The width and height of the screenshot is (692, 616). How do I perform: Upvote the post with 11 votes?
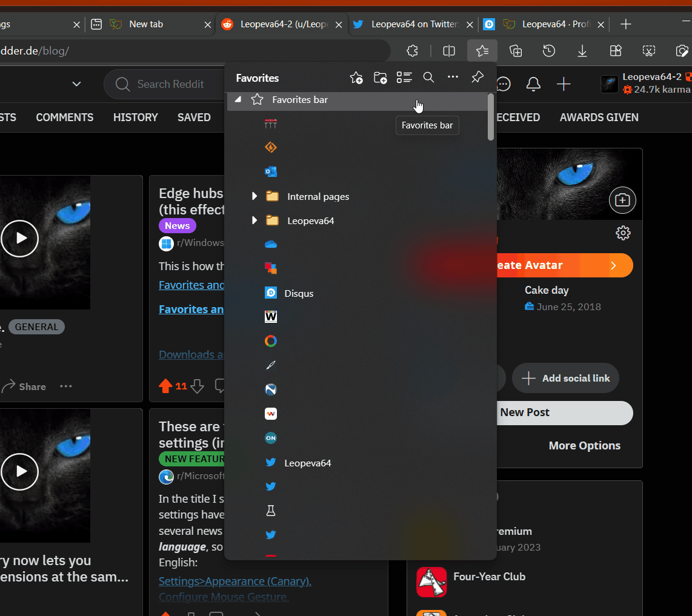click(165, 386)
